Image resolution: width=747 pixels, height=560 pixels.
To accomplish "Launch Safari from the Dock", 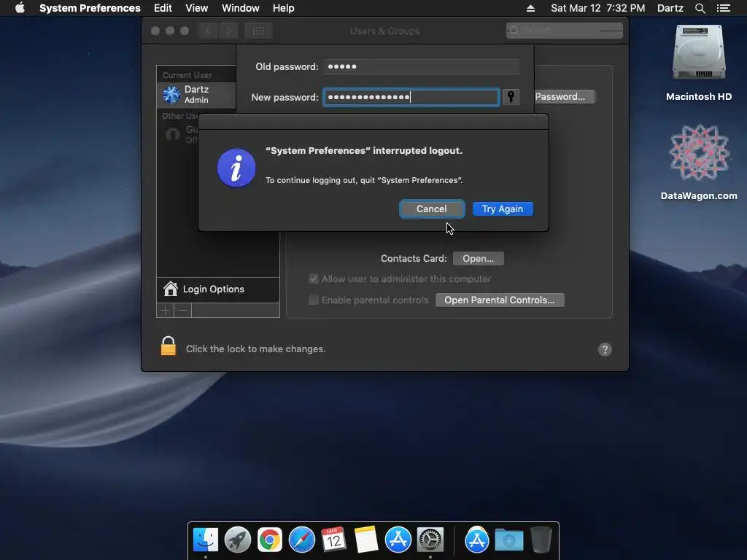I will click(301, 540).
